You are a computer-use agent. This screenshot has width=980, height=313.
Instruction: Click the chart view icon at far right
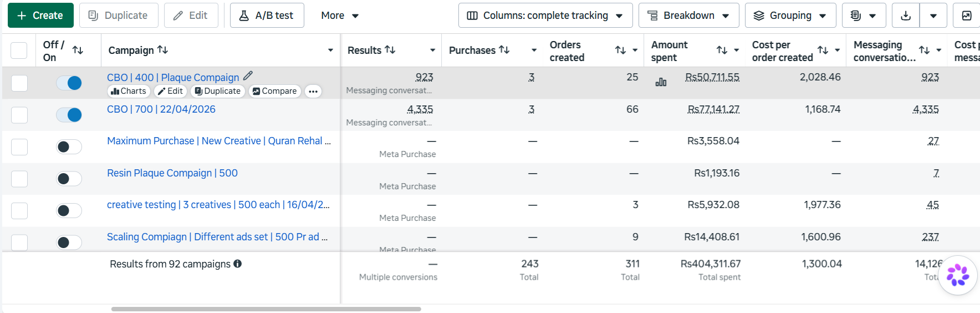(x=967, y=16)
